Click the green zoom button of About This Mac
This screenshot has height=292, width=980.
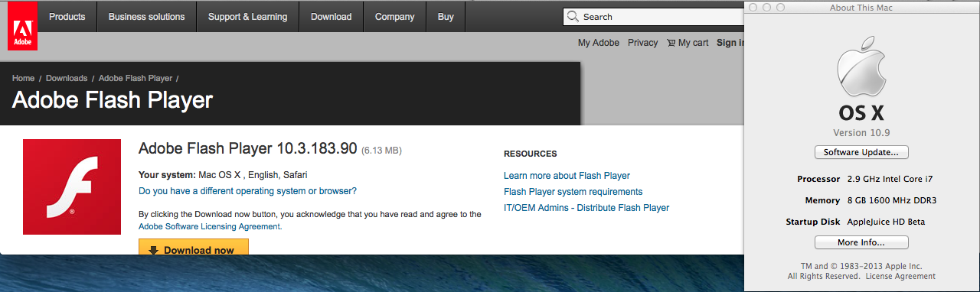point(780,7)
